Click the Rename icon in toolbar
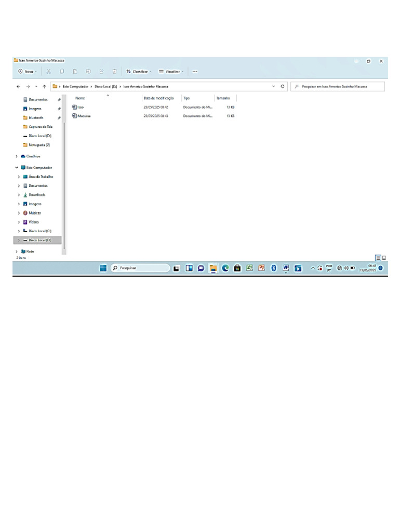Viewport: 399px width, 532px height. (x=88, y=72)
